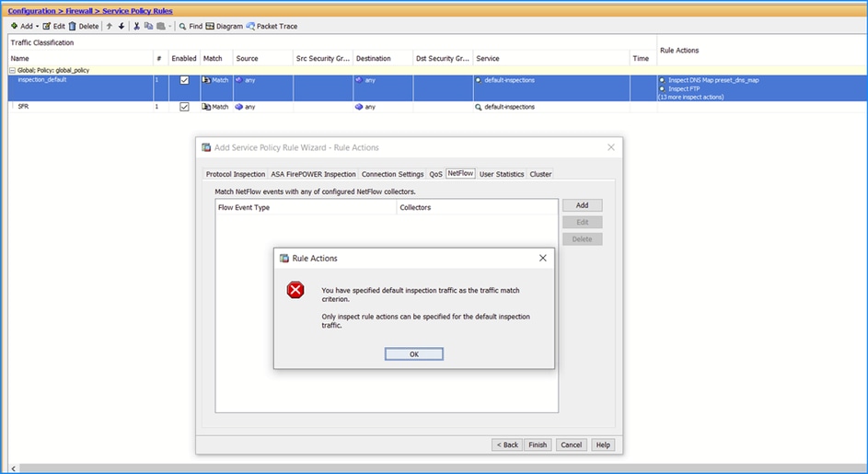This screenshot has width=868, height=474.
Task: Click the Firewall breadcrumb link
Action: click(x=79, y=10)
